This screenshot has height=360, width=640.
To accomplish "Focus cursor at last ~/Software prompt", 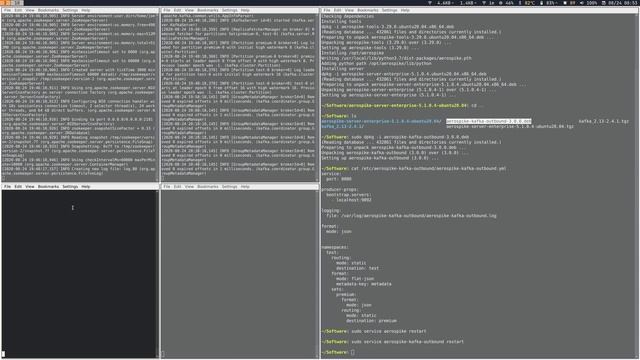I will click(353, 352).
